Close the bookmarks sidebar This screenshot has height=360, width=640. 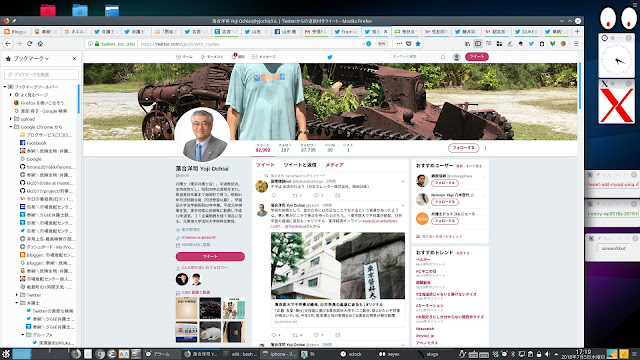pyautogui.click(x=74, y=59)
